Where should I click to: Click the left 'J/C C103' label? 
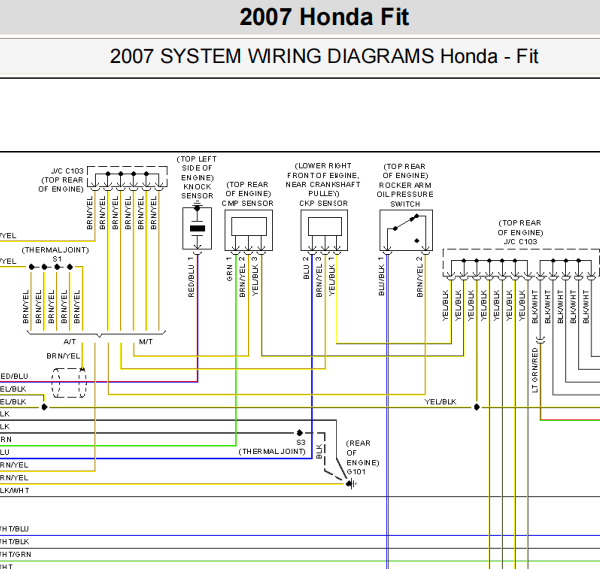pos(67,171)
